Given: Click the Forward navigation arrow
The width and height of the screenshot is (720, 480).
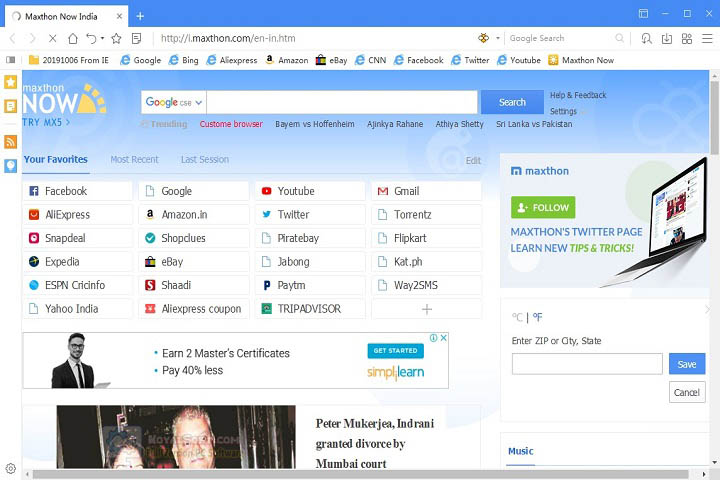Looking at the screenshot, I should [32, 39].
